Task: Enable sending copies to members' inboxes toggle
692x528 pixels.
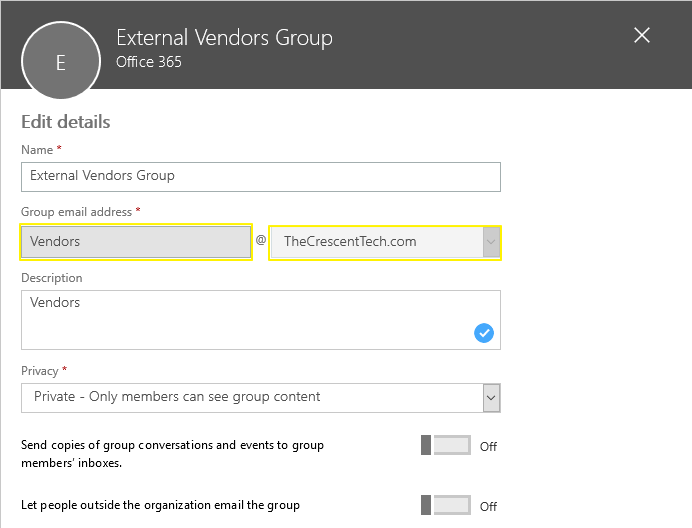Action: click(446, 446)
